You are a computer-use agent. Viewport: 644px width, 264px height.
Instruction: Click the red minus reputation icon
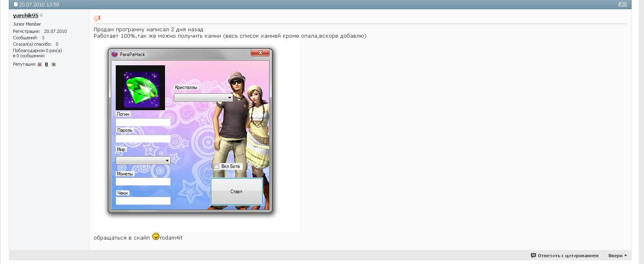(x=40, y=64)
